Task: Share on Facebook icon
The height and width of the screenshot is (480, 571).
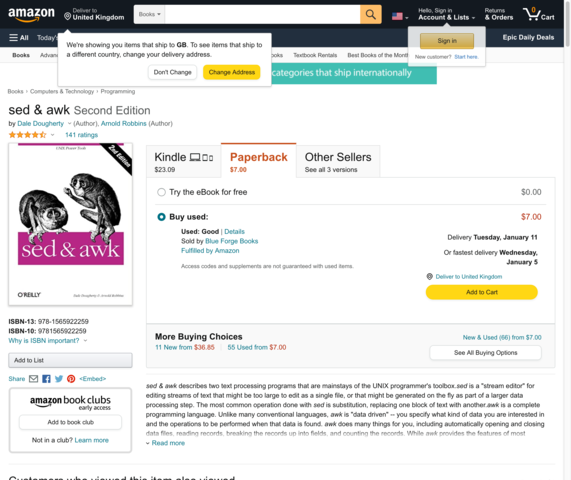Action: click(46, 379)
